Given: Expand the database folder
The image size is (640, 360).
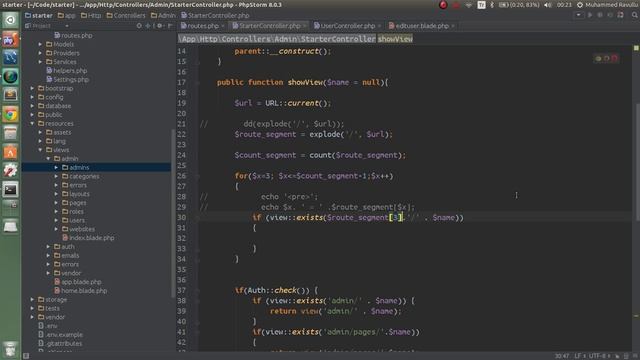Looking at the screenshot, I should coord(32,106).
